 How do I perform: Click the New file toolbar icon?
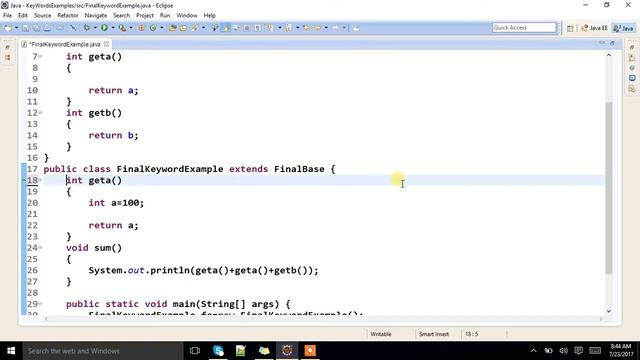(8, 28)
